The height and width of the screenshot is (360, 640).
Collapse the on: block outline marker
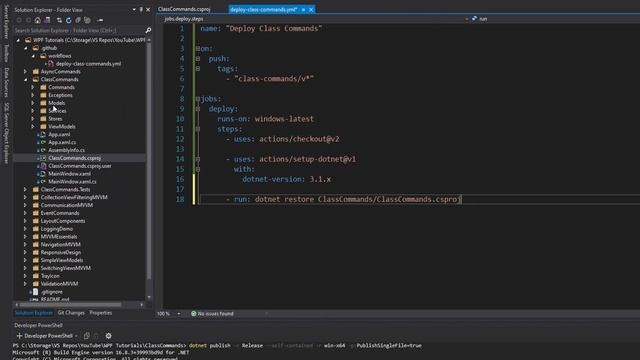[198, 49]
